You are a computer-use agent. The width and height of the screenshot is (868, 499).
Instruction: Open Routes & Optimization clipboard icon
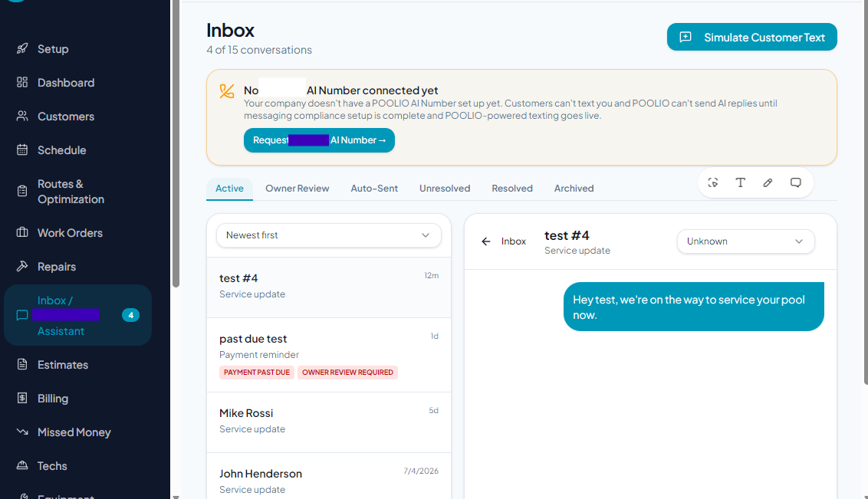pyautogui.click(x=22, y=192)
